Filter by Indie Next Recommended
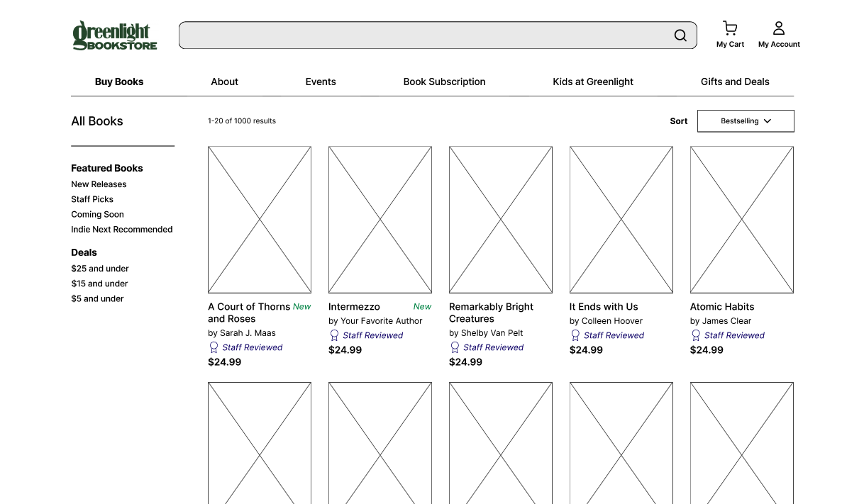Screen dimensions: 864x504 click(x=122, y=230)
